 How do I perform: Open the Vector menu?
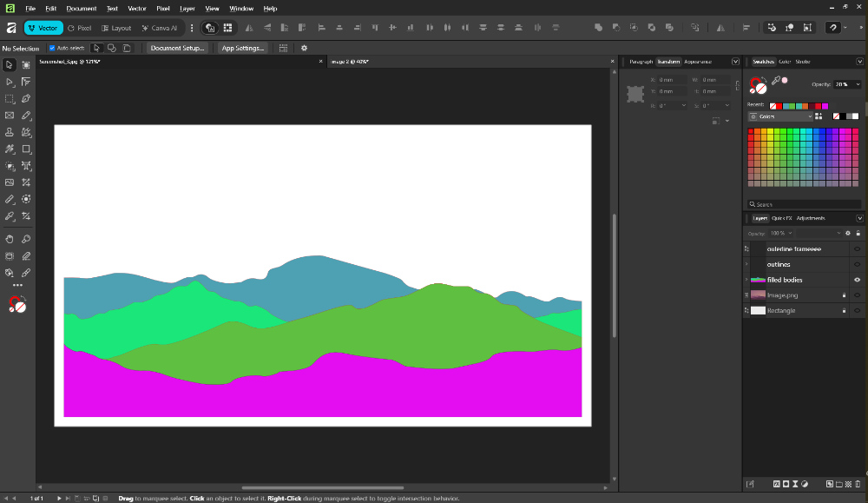137,9
